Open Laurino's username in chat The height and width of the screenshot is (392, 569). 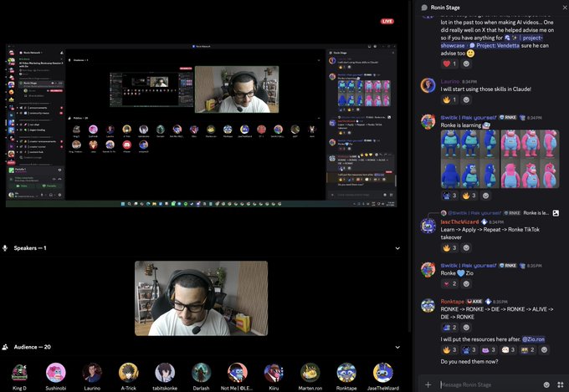[x=450, y=82]
